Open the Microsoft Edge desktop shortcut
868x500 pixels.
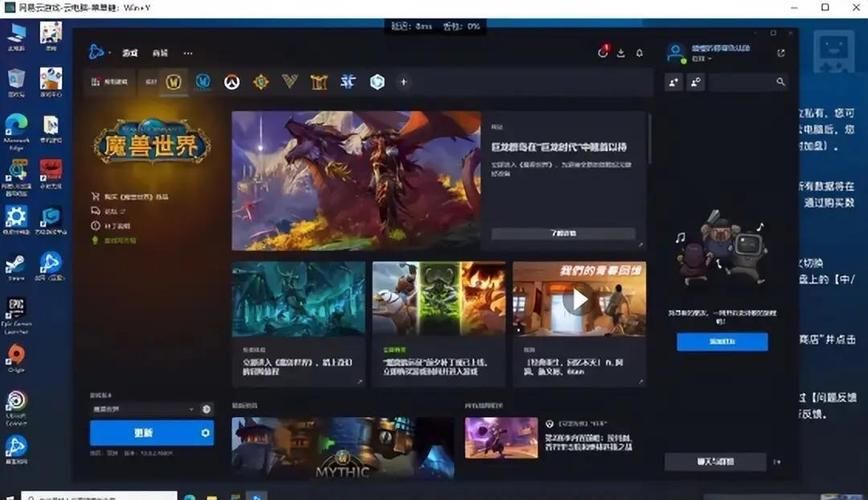pyautogui.click(x=16, y=131)
